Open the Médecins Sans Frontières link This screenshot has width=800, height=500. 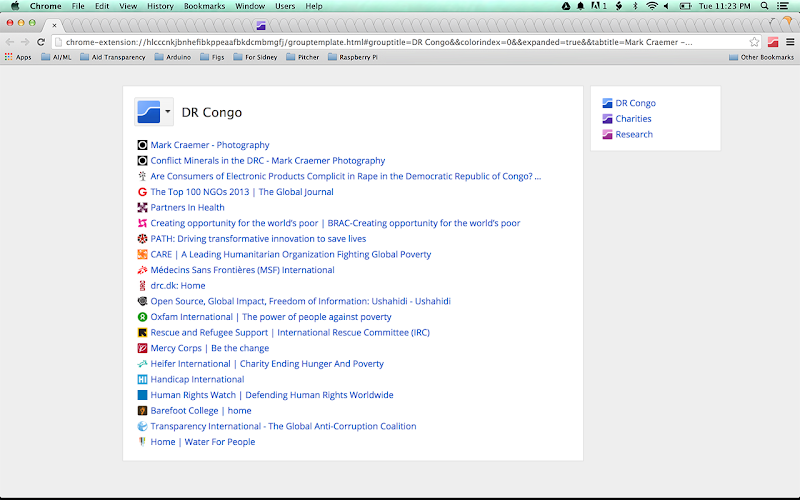coord(242,270)
